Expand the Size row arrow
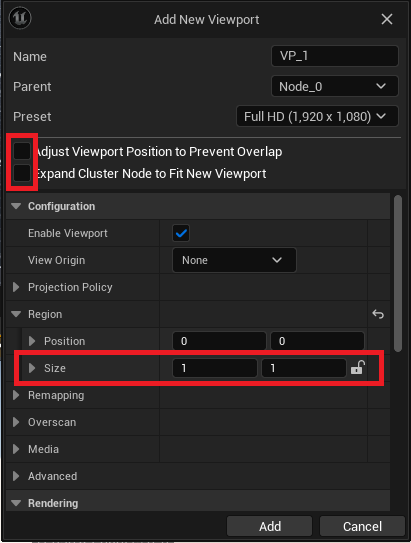The height and width of the screenshot is (543, 411). click(x=32, y=368)
